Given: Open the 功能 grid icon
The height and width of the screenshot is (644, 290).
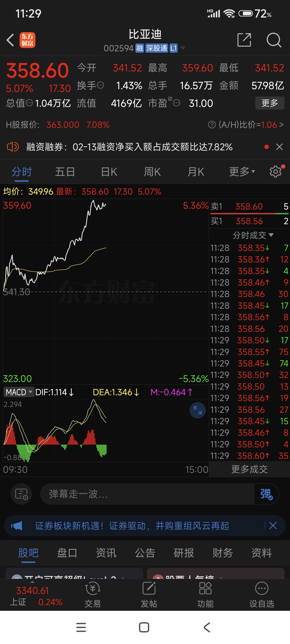Looking at the screenshot, I should pyautogui.click(x=205, y=588).
